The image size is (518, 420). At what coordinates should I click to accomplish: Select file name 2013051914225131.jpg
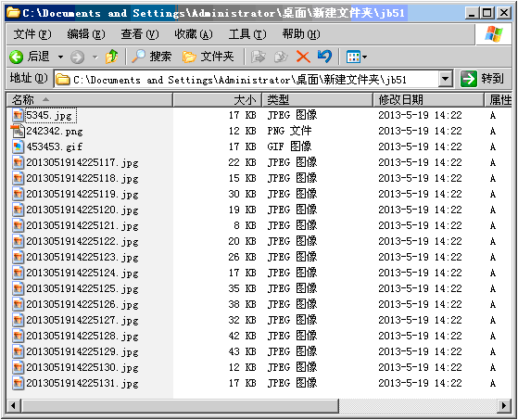coord(82,383)
